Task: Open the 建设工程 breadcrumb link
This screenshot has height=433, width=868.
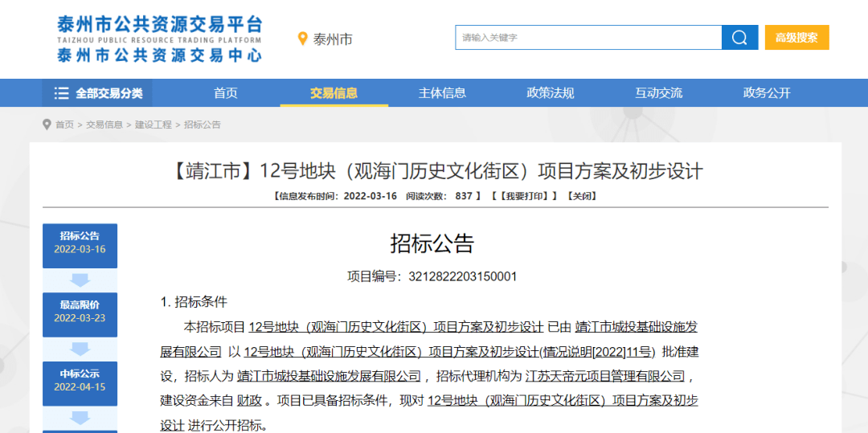Action: click(153, 125)
